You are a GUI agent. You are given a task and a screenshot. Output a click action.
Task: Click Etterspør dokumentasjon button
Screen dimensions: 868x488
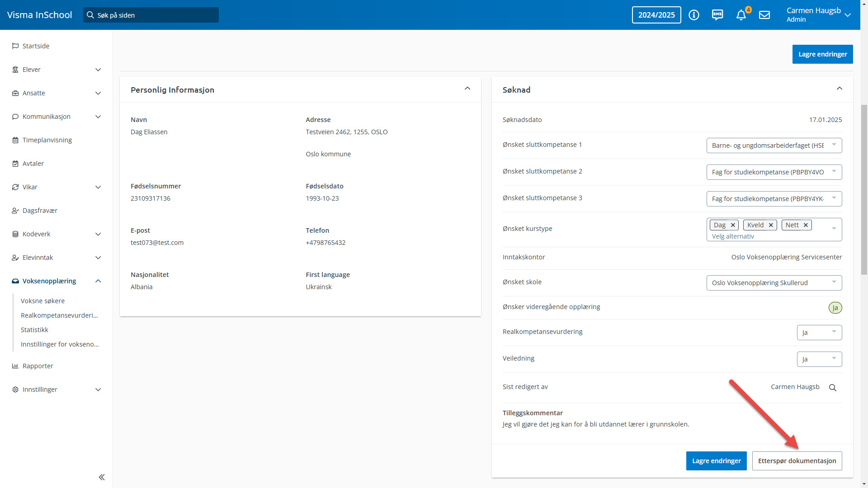pos(797,461)
